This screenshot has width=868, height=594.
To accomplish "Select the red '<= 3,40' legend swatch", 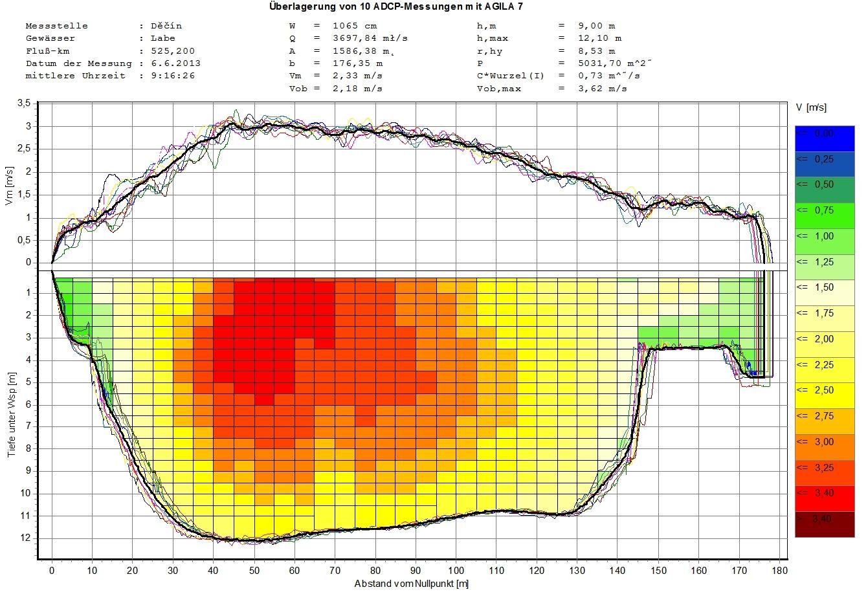I will pyautogui.click(x=825, y=498).
